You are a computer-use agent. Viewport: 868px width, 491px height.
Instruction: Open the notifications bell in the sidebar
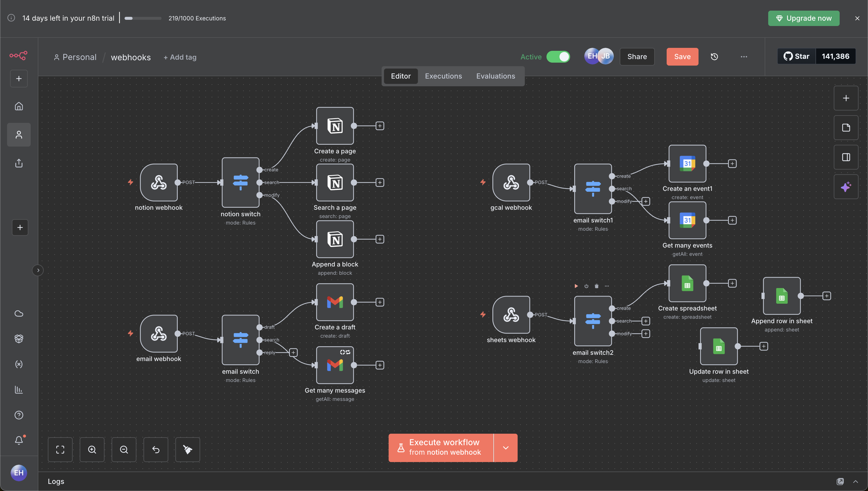point(19,440)
